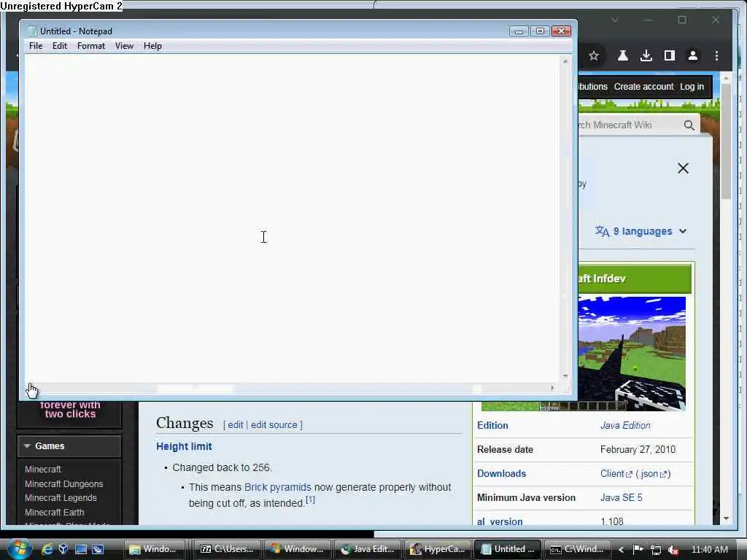Open .json download link
Image resolution: width=747 pixels, height=560 pixels.
653,474
